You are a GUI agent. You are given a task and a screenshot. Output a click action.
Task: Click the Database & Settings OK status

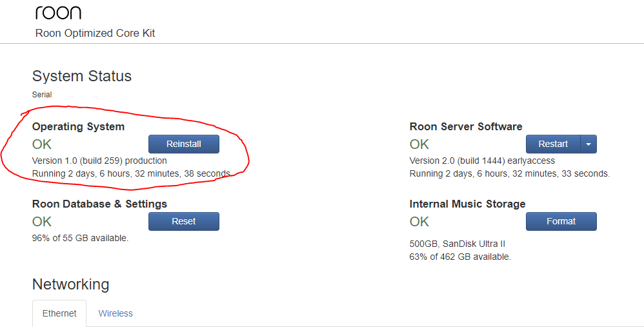pos(42,222)
